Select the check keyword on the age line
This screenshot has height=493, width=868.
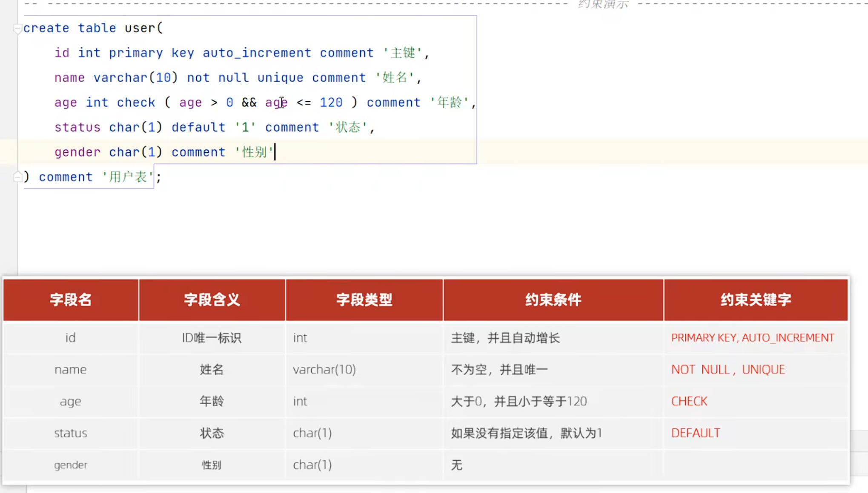(x=136, y=102)
